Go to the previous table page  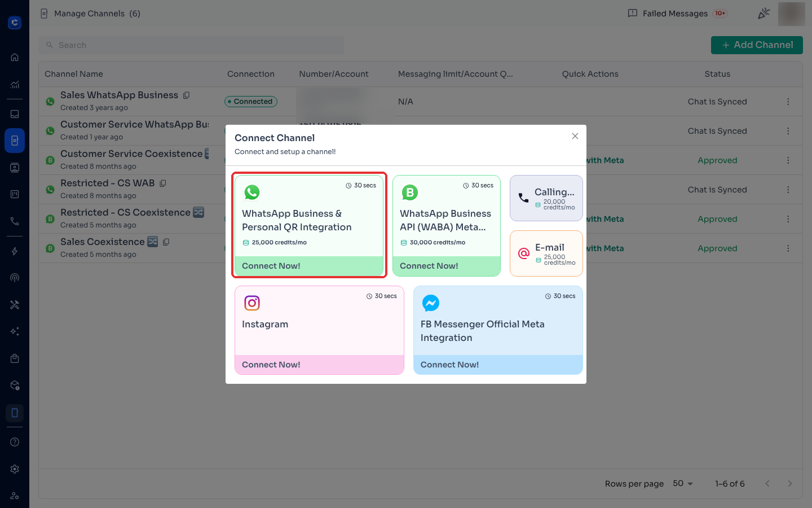point(767,484)
